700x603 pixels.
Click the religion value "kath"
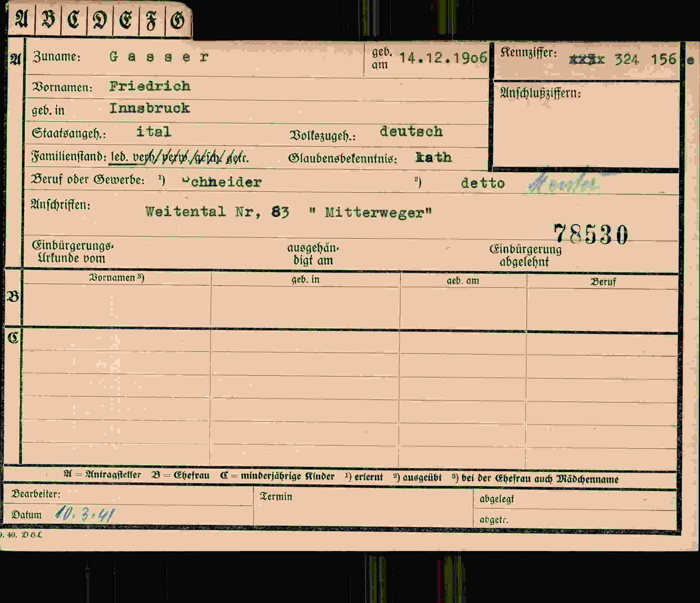[x=434, y=157]
